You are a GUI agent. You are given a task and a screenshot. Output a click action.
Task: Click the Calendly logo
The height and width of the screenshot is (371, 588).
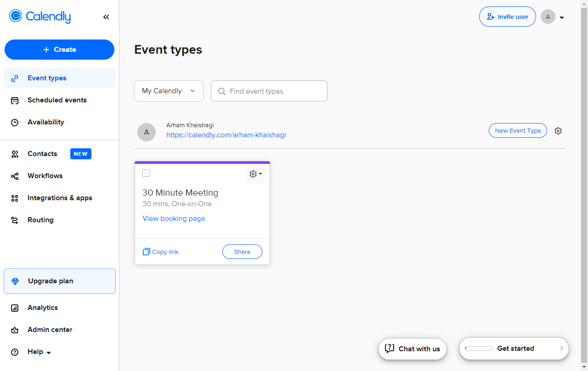coord(40,17)
